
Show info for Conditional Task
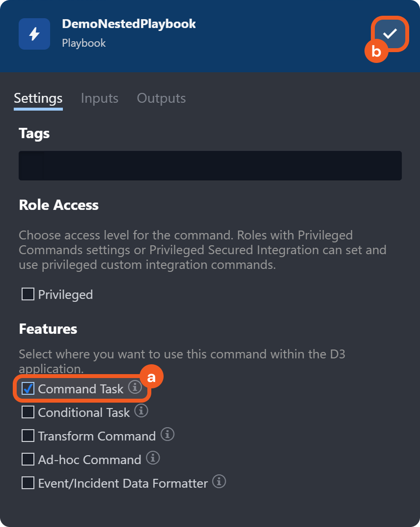[x=141, y=410]
